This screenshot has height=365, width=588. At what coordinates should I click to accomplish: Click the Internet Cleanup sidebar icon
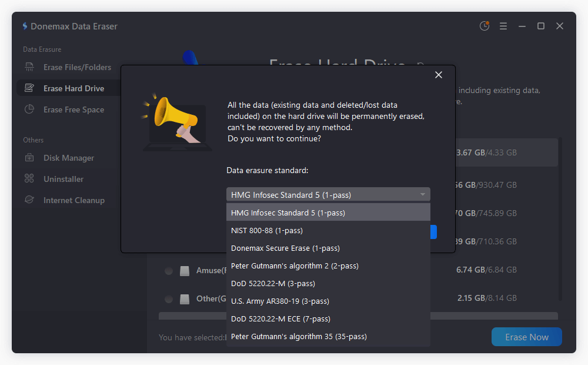pos(29,200)
